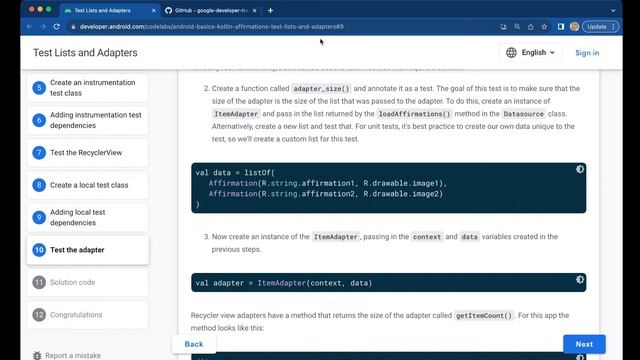Screen dimensions: 640x360
Task: Go to step 6 Adding instrumentation test dependencies
Action: tap(88, 120)
